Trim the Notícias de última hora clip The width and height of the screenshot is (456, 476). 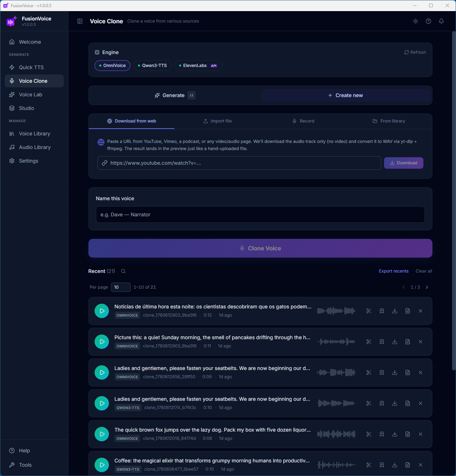pos(369,311)
